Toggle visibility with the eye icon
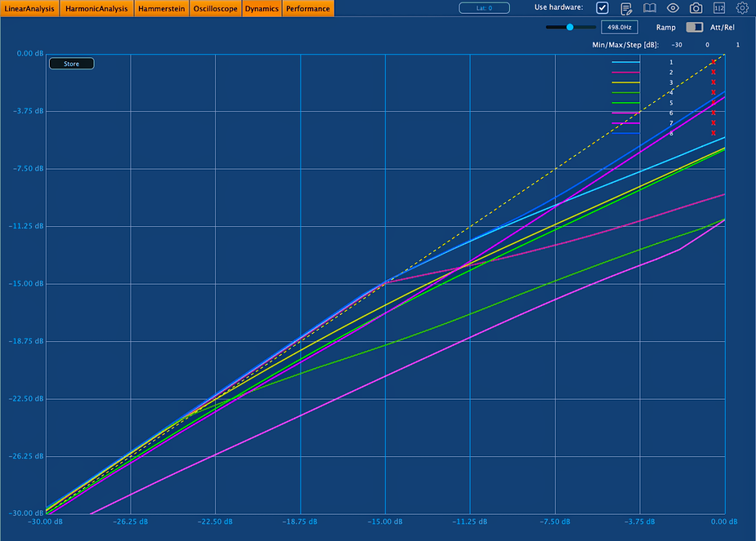Screen dimensions: 756x541 [x=673, y=8]
